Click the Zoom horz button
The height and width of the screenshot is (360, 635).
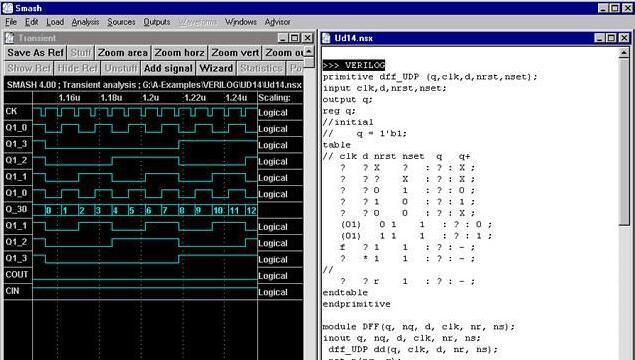(179, 53)
